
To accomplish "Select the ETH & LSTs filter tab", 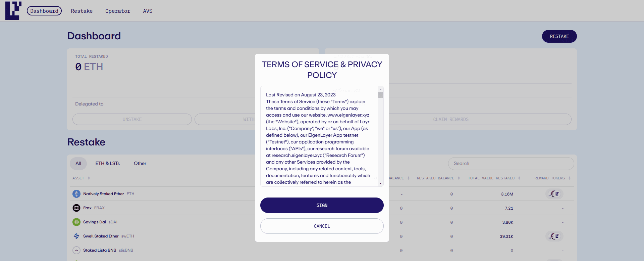I will (x=108, y=164).
